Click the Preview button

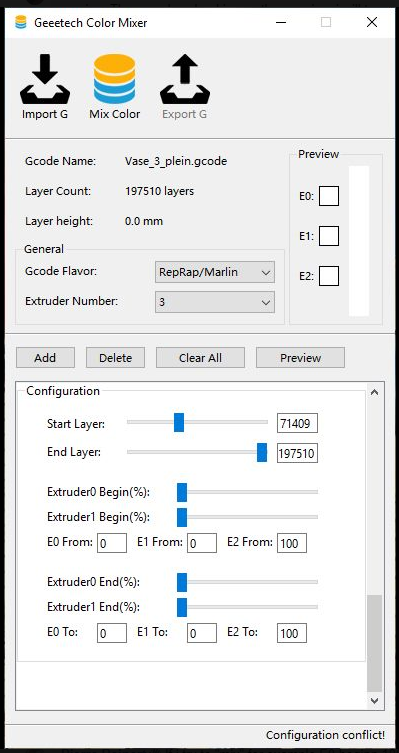coord(300,358)
